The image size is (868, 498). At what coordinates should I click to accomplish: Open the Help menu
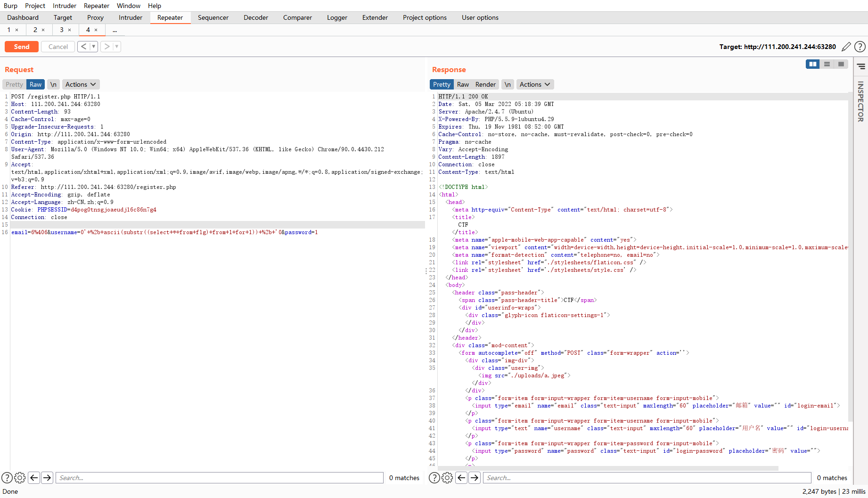point(155,6)
